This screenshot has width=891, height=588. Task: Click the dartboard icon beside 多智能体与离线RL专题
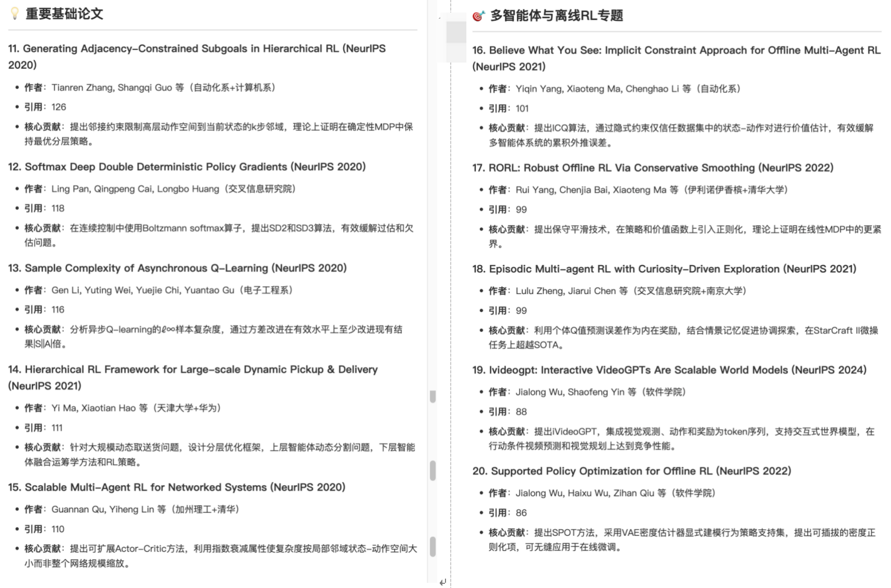tap(478, 16)
